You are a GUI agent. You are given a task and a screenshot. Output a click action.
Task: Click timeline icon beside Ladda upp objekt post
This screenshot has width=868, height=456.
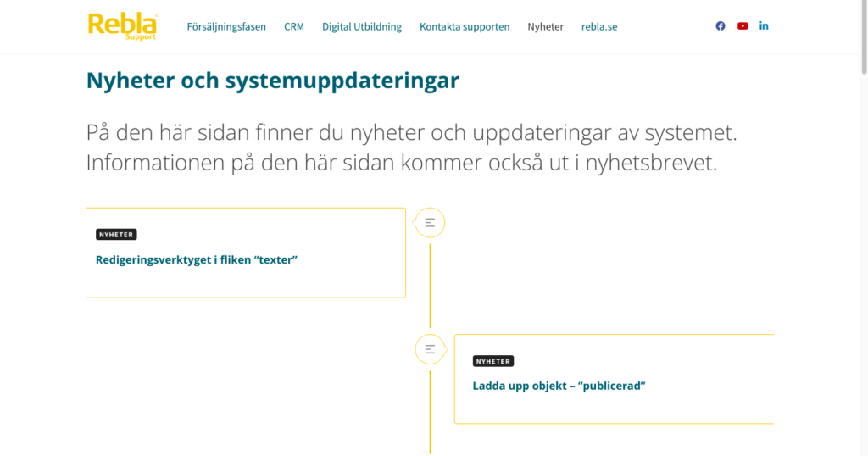pos(430,349)
